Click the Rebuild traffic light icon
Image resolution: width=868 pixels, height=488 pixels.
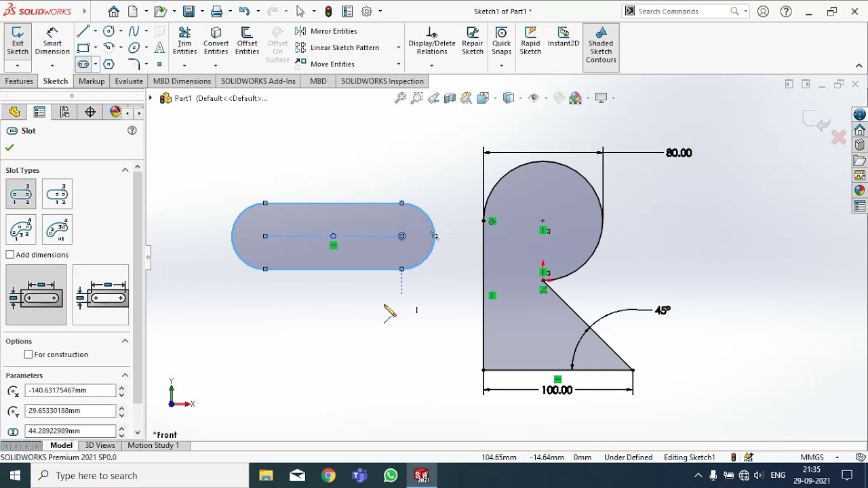pos(329,12)
